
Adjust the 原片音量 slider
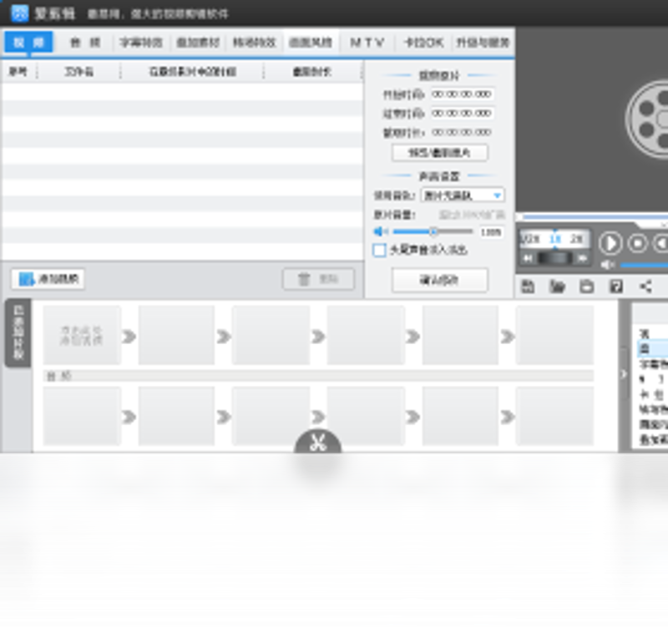pyautogui.click(x=433, y=232)
